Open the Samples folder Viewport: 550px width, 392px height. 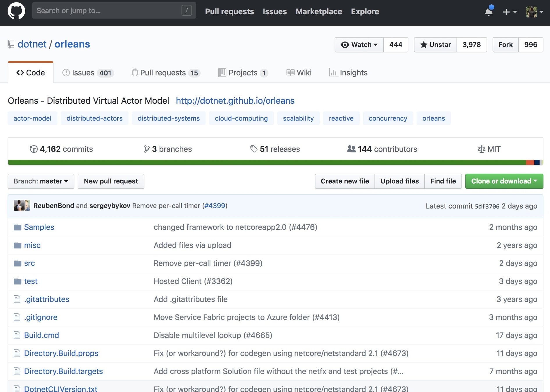(39, 227)
